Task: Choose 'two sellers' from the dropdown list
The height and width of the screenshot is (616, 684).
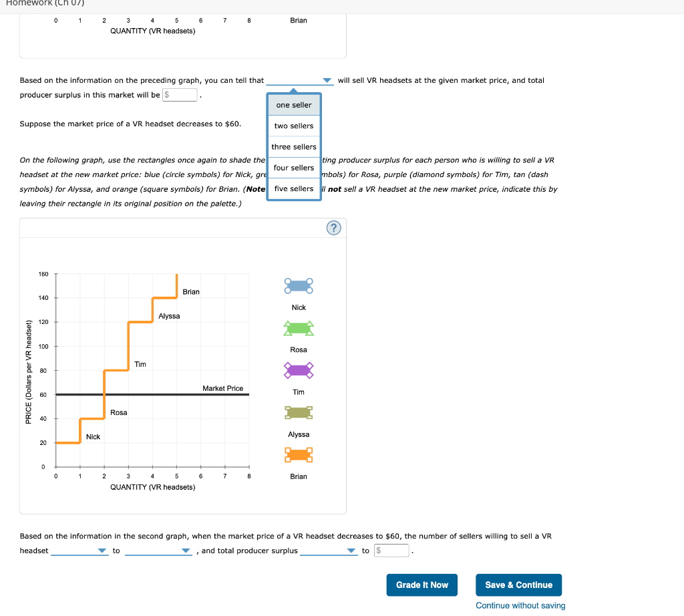Action: pyautogui.click(x=294, y=126)
